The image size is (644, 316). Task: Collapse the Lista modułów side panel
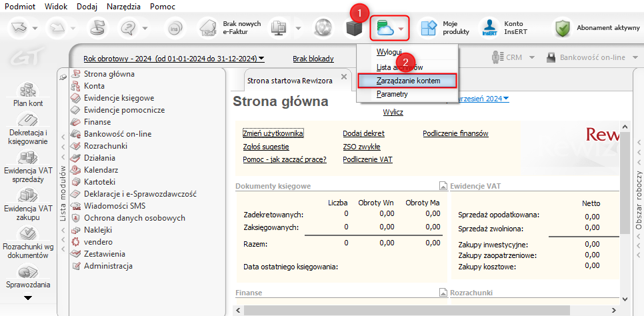(x=63, y=193)
